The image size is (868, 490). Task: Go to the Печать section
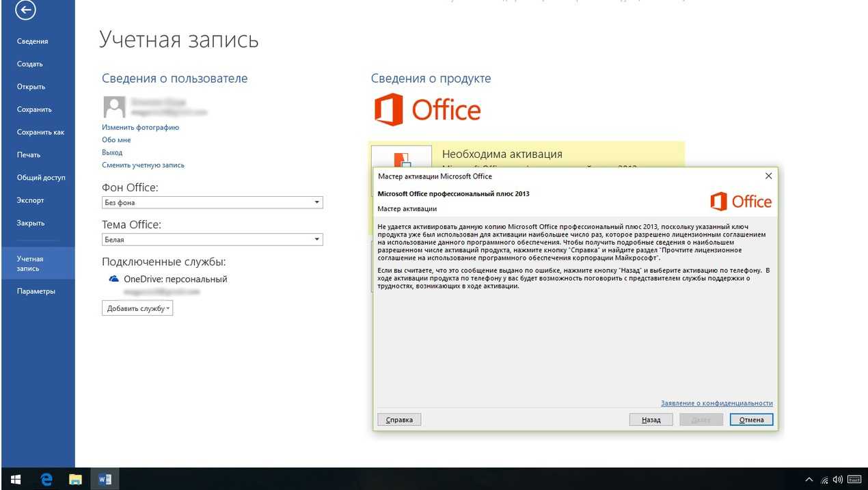pyautogui.click(x=29, y=155)
